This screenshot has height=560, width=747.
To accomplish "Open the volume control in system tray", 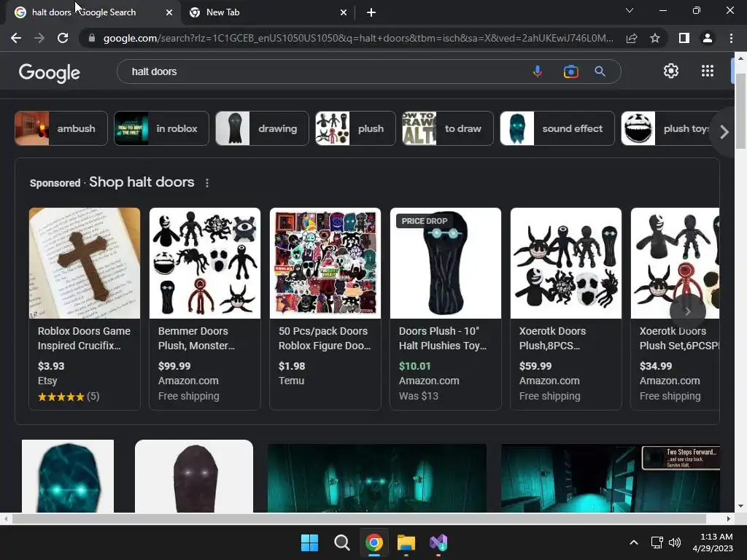I will [675, 542].
